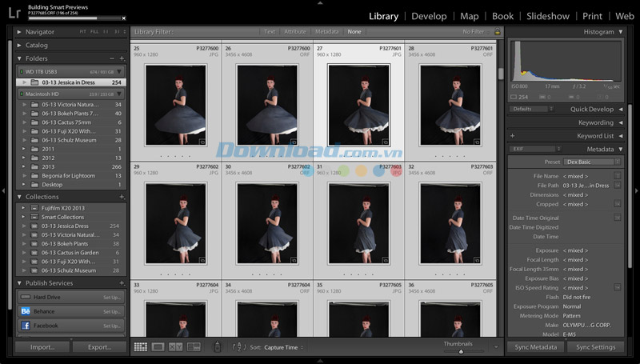640x364 pixels.
Task: Switch to Loupe view in toolbar
Action: click(x=158, y=347)
